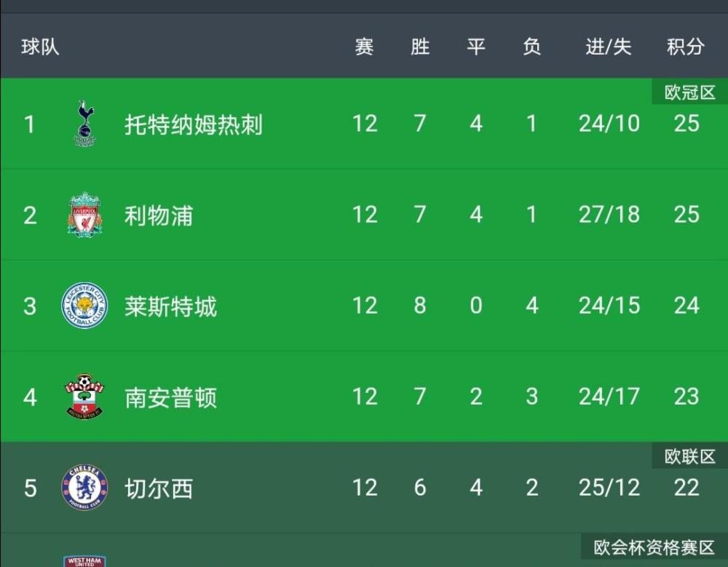Tap the 欧冠区 zone label
This screenshot has width=728, height=567.
pos(689,92)
